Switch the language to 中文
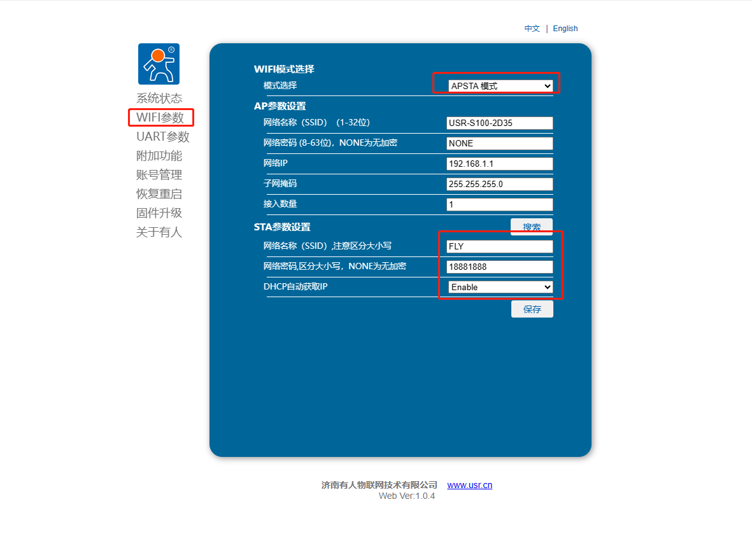The height and width of the screenshot is (560, 752). point(532,29)
